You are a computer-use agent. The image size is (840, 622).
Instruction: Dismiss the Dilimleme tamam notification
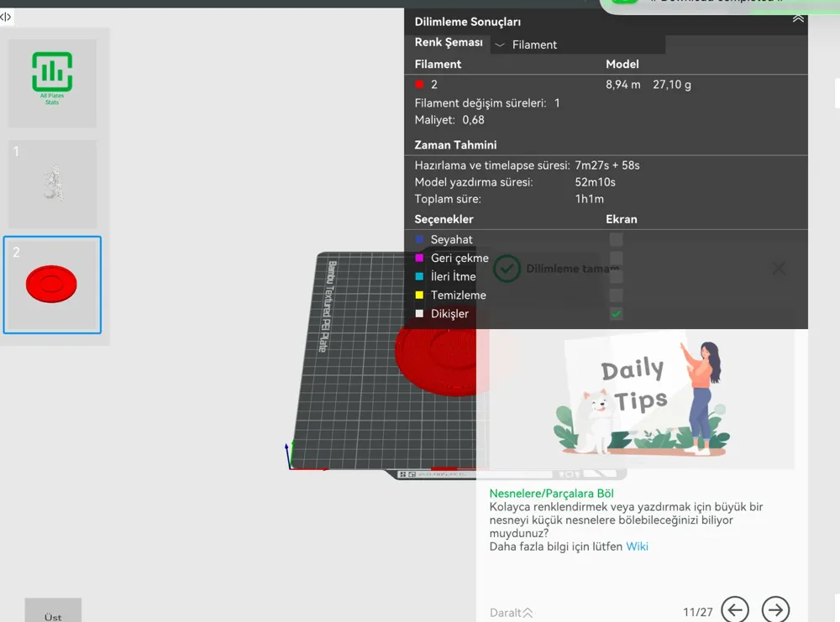[779, 268]
